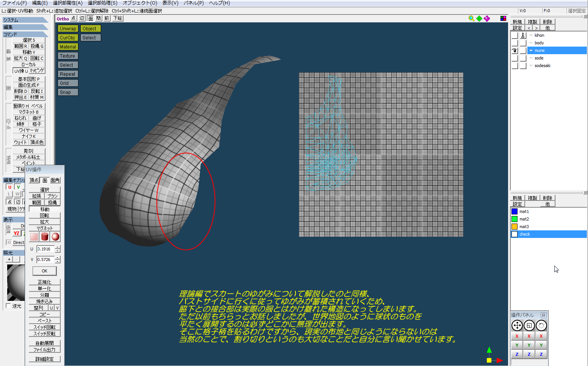Open the オブジェクト(O) menu
Image resolution: width=588 pixels, height=366 pixels.
[140, 3]
